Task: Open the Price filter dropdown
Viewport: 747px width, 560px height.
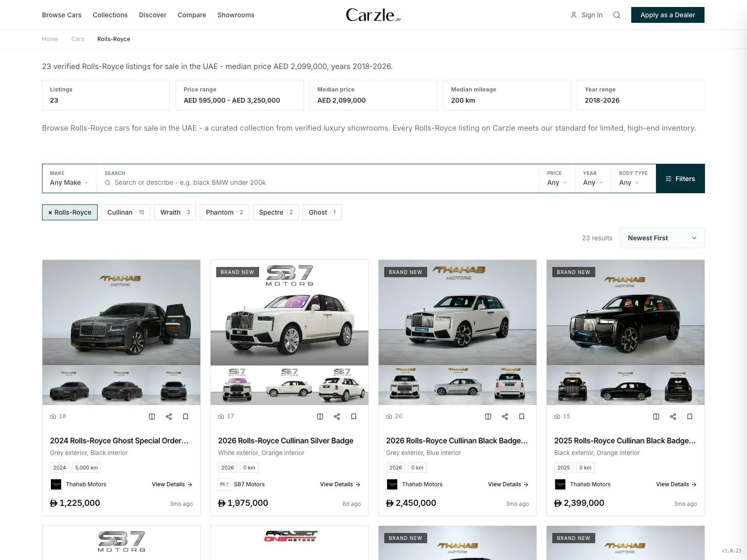Action: (557, 179)
